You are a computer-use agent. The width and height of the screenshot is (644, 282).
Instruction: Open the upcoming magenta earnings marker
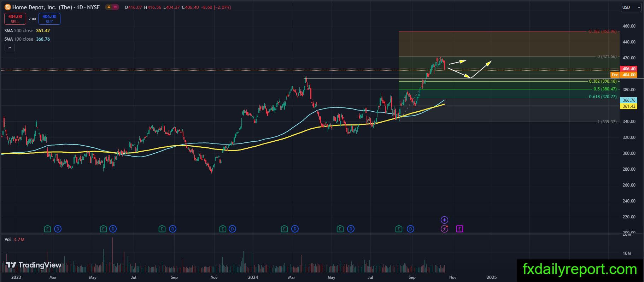[x=459, y=229]
